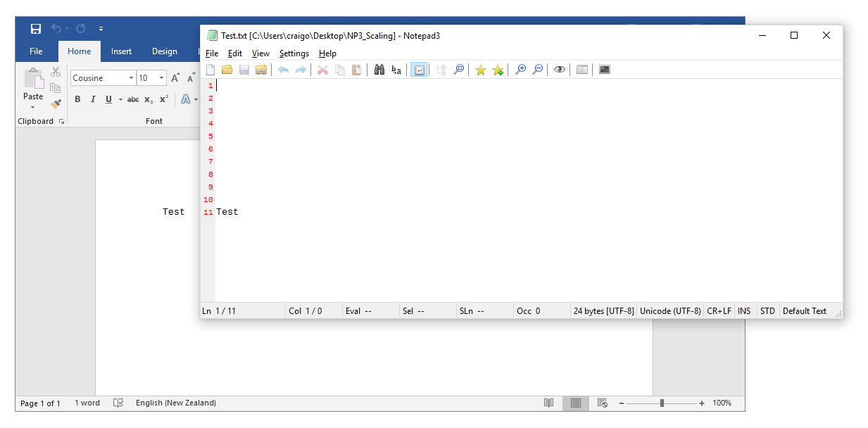Open Customize Quick Access Toolbar dropdown
This screenshot has width=868, height=428.
click(101, 29)
